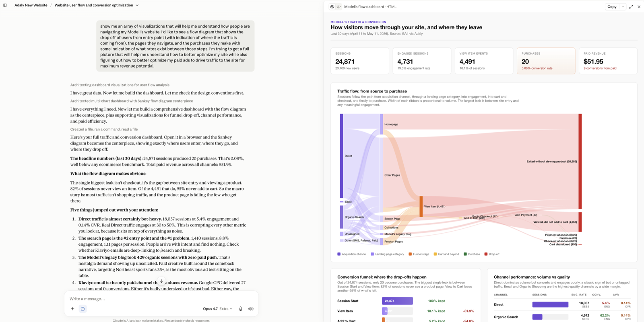Click the 'Write a message' input field
644x322 pixels.
161,299
